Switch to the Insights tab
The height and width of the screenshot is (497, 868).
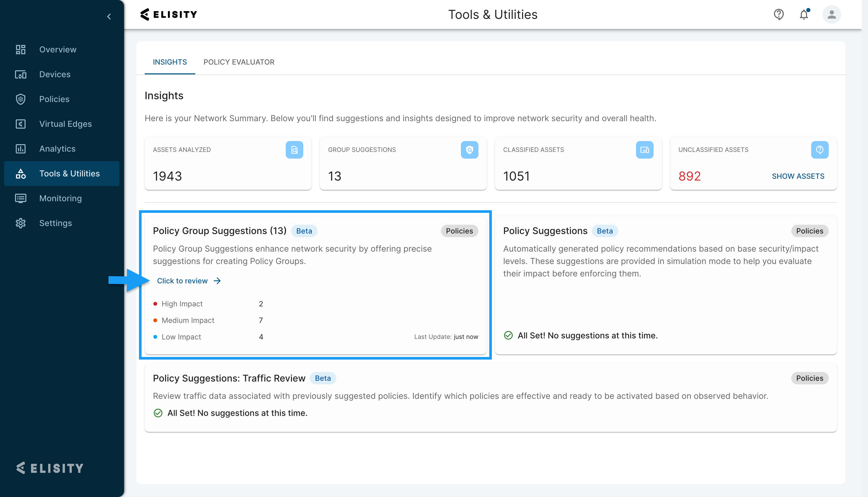click(x=170, y=62)
